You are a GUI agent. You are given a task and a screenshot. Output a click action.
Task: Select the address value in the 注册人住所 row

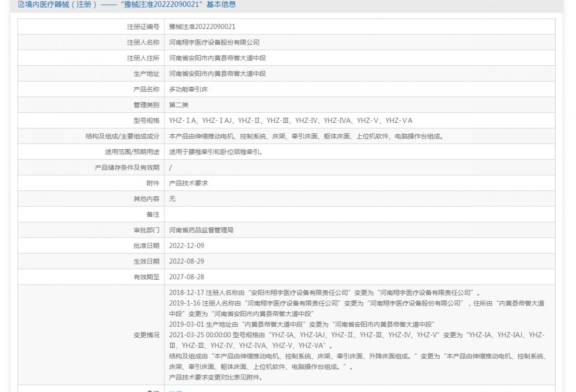click(217, 58)
